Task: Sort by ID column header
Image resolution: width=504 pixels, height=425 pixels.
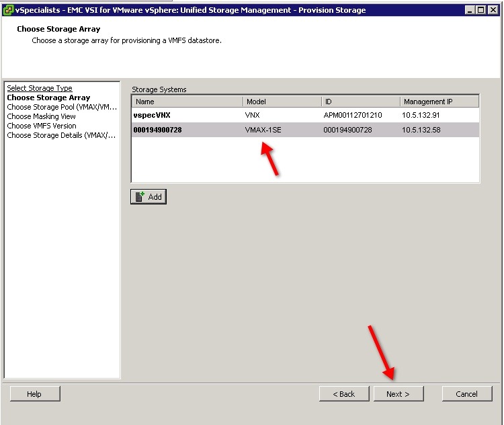Action: [360, 102]
